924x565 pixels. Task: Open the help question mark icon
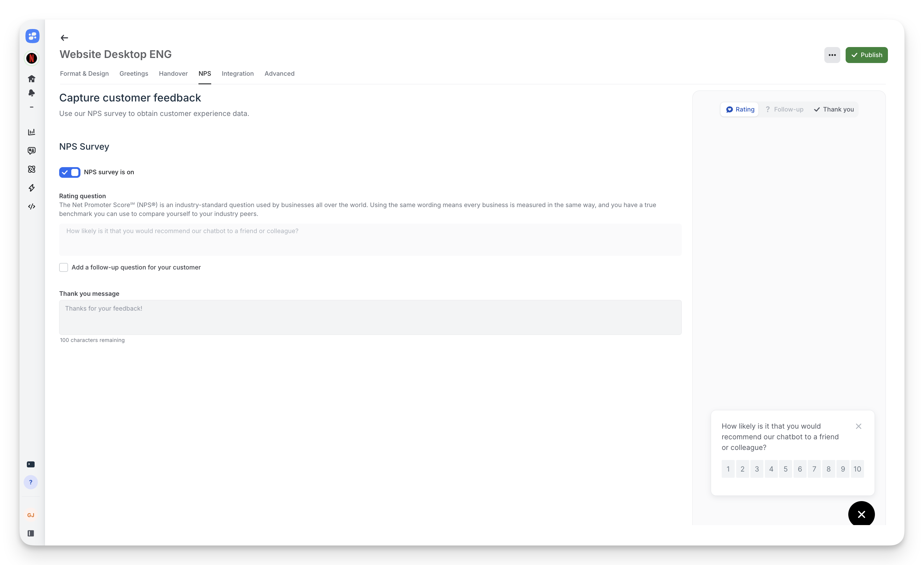[31, 482]
